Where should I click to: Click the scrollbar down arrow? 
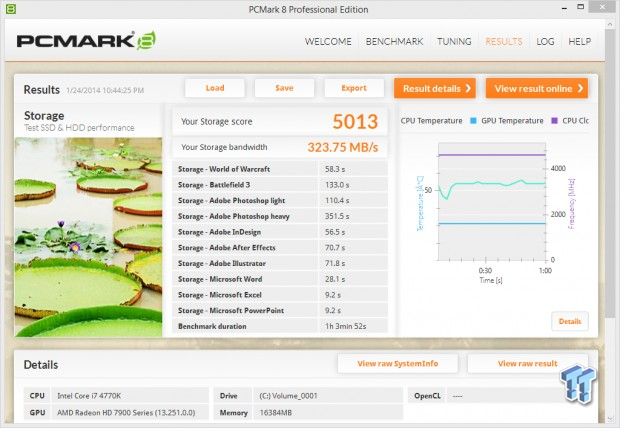click(x=609, y=419)
